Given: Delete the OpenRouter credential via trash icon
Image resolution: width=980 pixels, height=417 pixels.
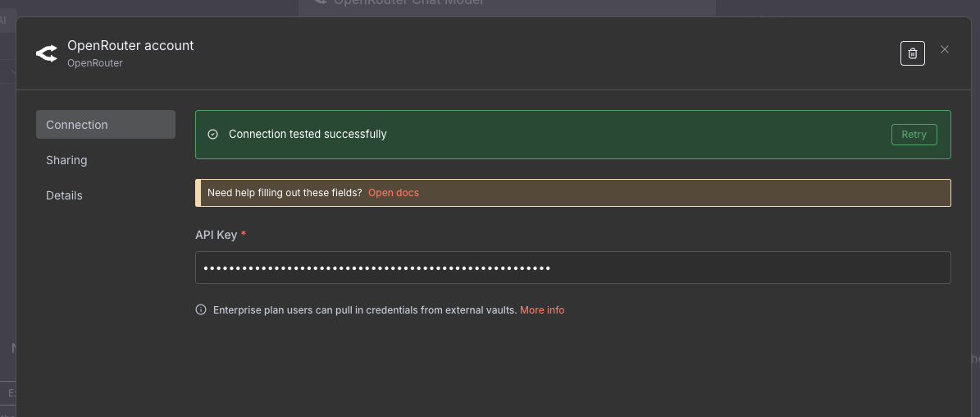Looking at the screenshot, I should [x=912, y=53].
